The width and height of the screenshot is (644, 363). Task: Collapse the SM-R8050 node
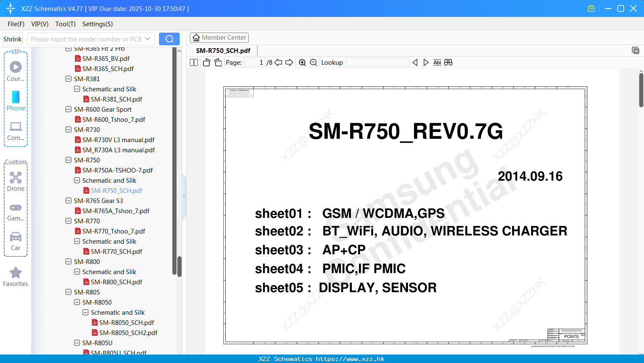click(77, 302)
